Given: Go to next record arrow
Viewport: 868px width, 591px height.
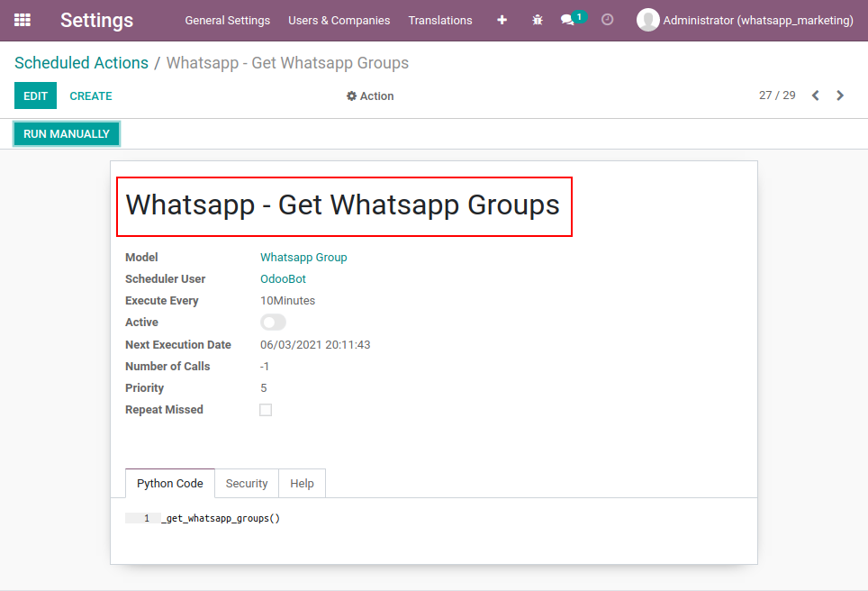Looking at the screenshot, I should pyautogui.click(x=840, y=95).
